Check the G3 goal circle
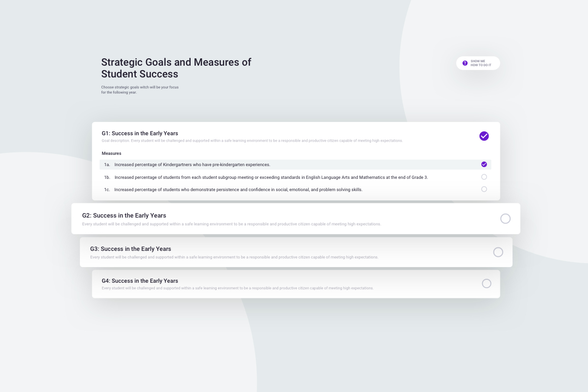This screenshot has width=588, height=392. coord(498,252)
